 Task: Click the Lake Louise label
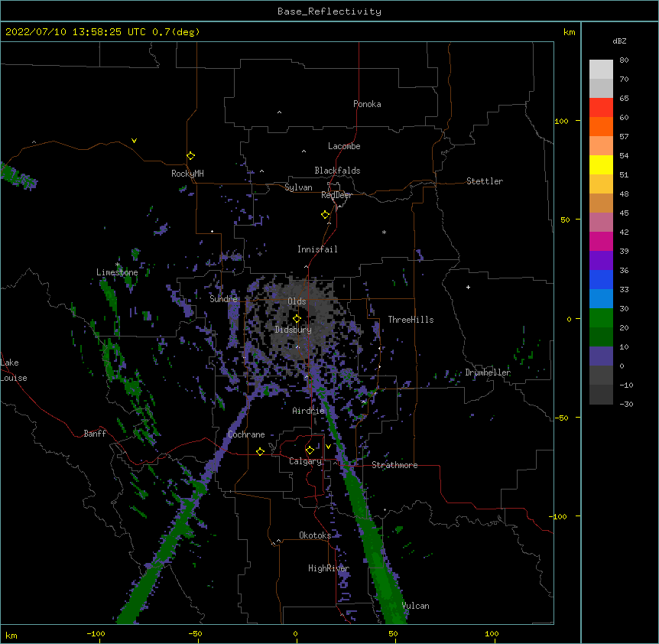coord(14,370)
